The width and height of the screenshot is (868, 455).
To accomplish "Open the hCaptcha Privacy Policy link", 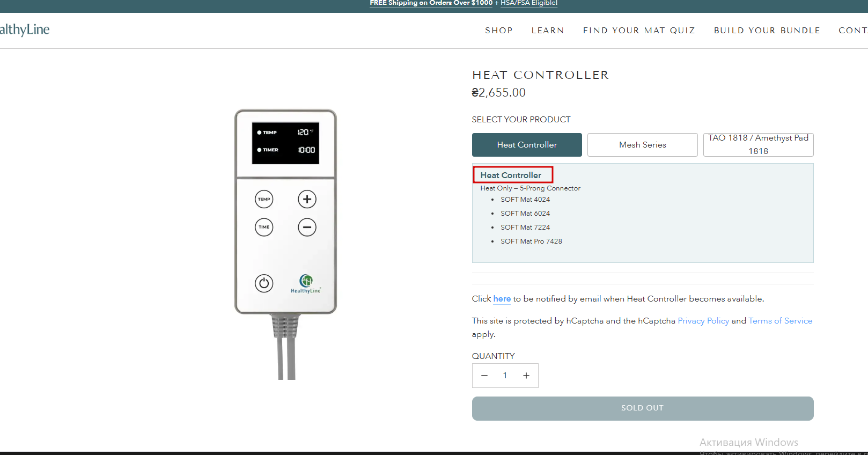I will (x=703, y=321).
